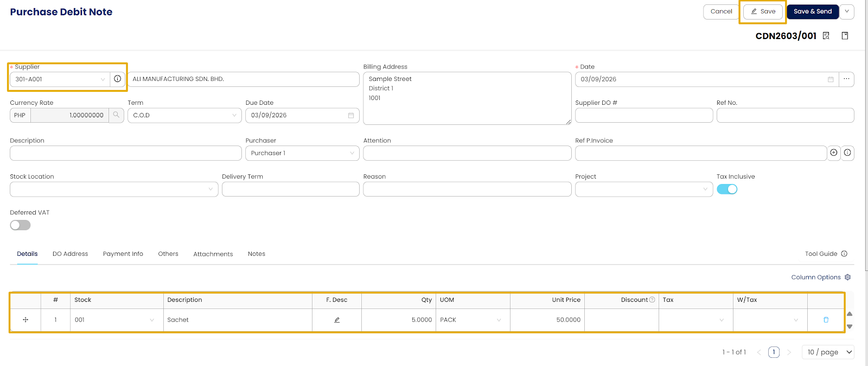Click the Cancel button
This screenshot has width=868, height=366.
pos(722,11)
